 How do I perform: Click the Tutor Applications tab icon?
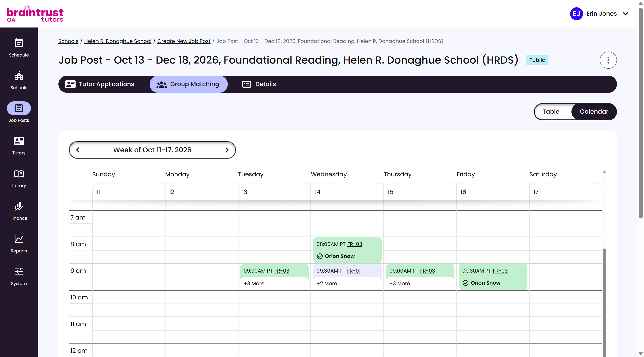[70, 84]
